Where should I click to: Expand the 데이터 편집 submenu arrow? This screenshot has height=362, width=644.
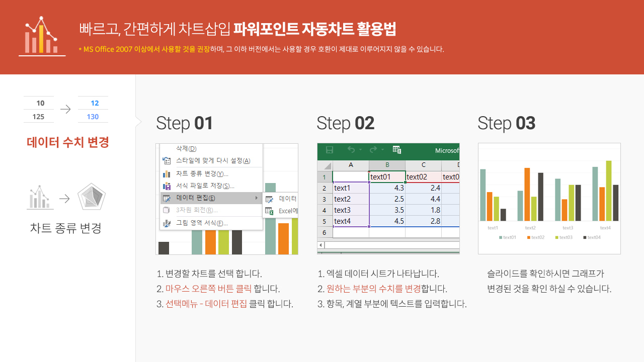click(x=257, y=198)
